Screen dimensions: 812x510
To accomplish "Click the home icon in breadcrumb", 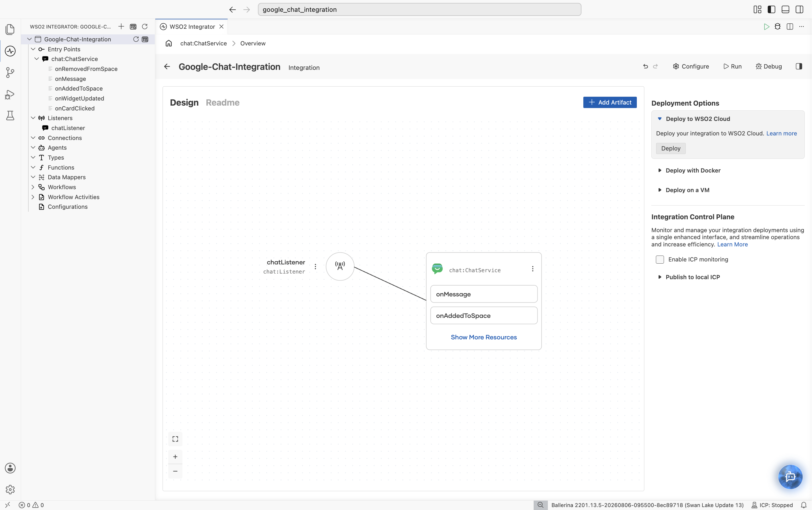I will (x=168, y=43).
